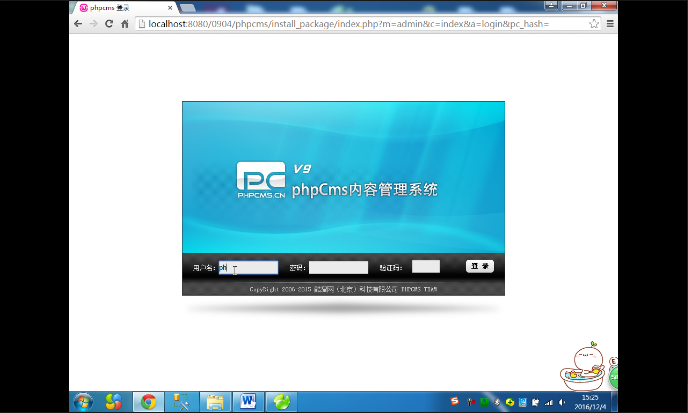Go back to the previous page
This screenshot has height=413, width=688.
[x=78, y=24]
